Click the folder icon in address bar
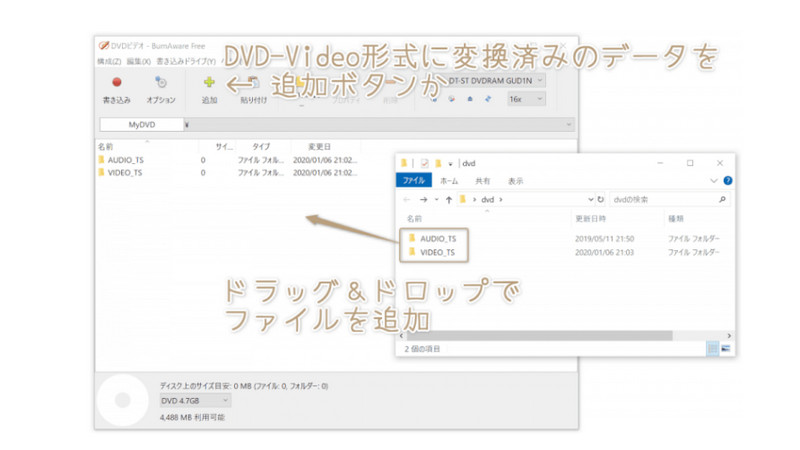 [463, 199]
